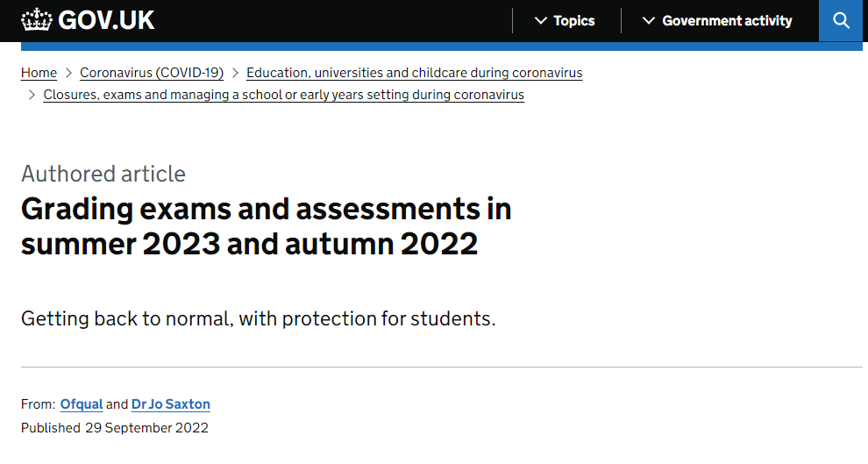The height and width of the screenshot is (464, 868).
Task: Click the published date 29 September 2022
Action: pyautogui.click(x=146, y=428)
